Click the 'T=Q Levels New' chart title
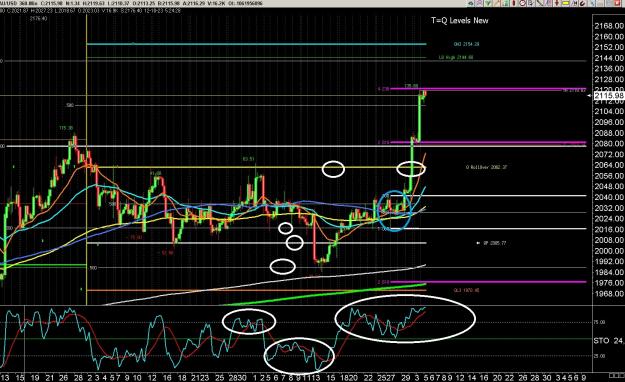625x382 pixels. (460, 20)
